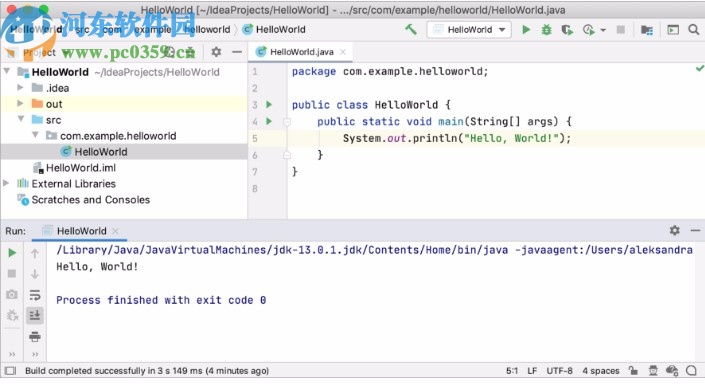
Task: Collapse the com.example.helloworld package
Action: (36, 135)
